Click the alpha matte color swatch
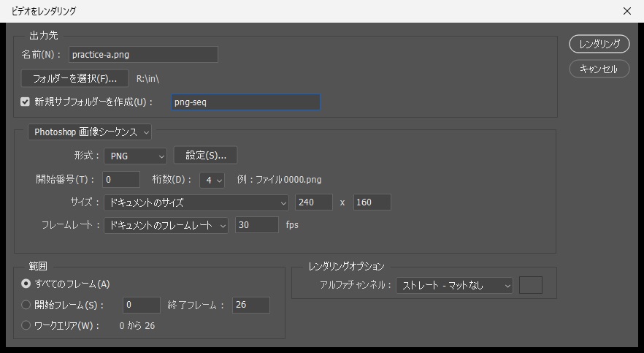 point(531,285)
